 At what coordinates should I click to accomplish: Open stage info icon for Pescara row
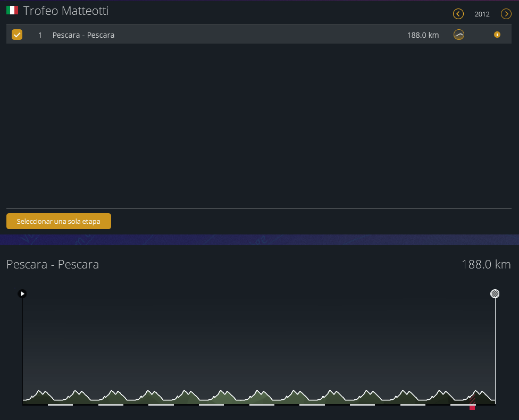pos(497,35)
